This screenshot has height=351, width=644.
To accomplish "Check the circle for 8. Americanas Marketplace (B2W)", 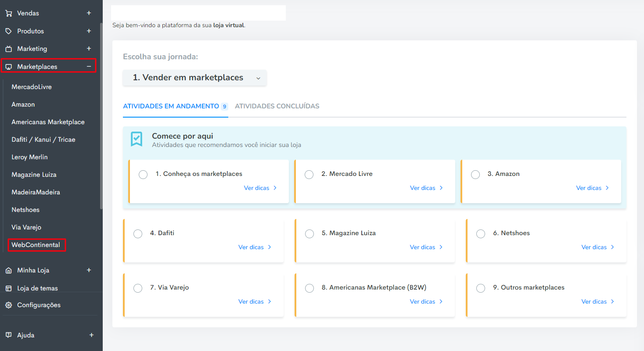I will tap(309, 288).
